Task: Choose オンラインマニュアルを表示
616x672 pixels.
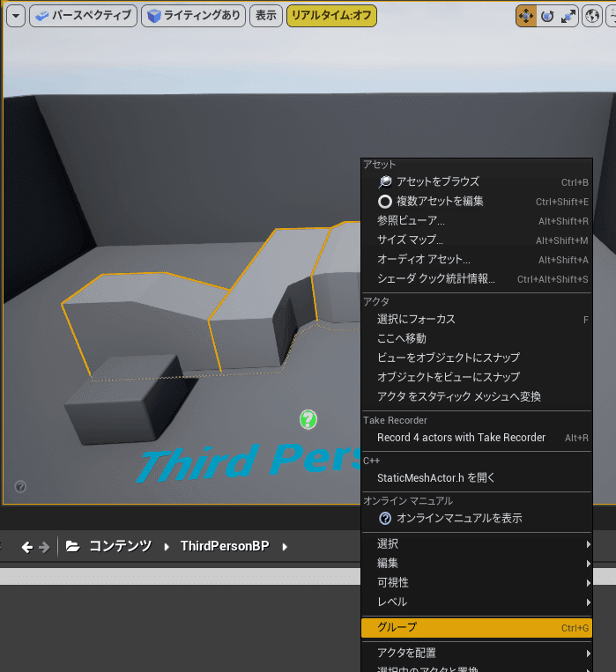Action: pyautogui.click(x=477, y=519)
